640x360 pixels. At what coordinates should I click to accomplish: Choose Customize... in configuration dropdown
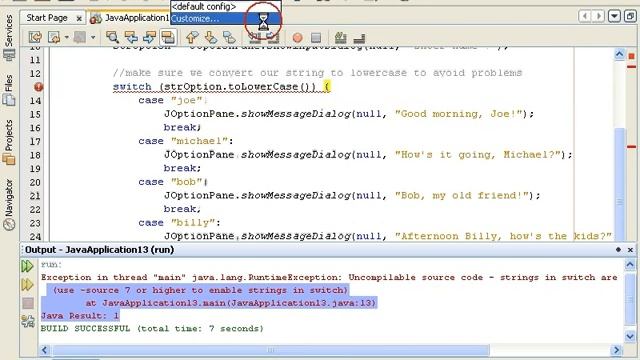pos(225,19)
